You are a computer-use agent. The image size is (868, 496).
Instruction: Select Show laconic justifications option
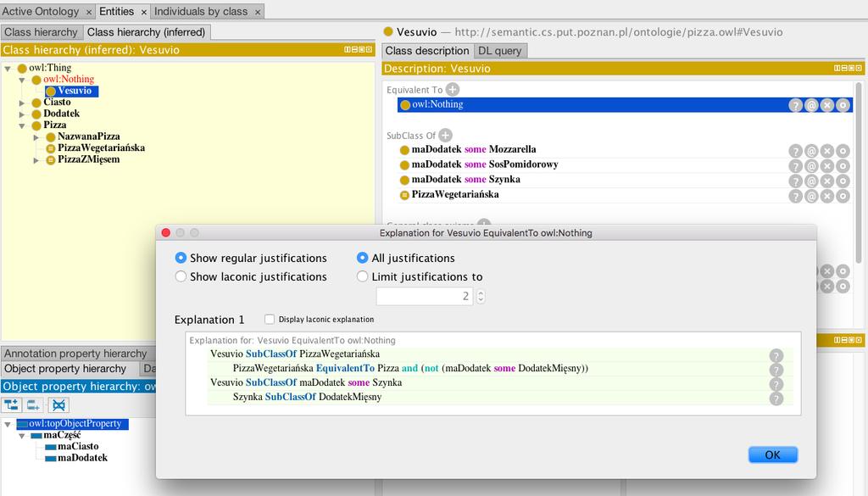(181, 276)
